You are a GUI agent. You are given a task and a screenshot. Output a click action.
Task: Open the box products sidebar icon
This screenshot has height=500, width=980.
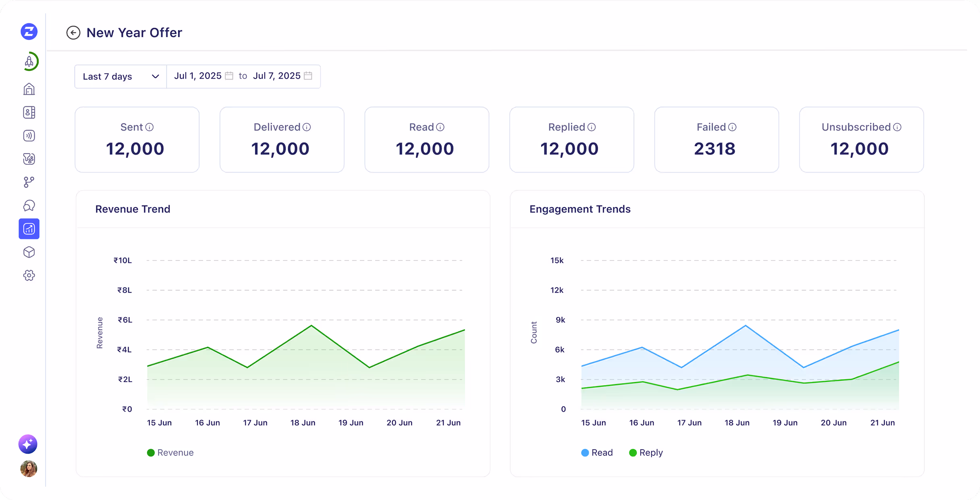click(29, 252)
